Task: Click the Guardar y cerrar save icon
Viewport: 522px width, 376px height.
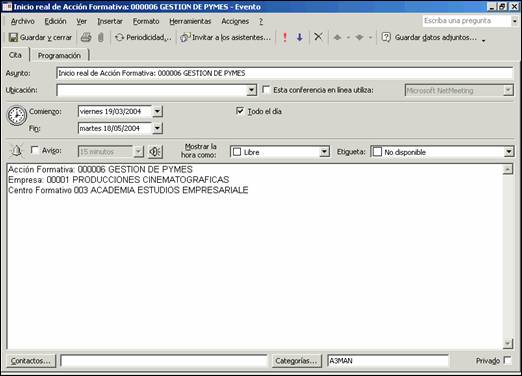Action: (13, 38)
